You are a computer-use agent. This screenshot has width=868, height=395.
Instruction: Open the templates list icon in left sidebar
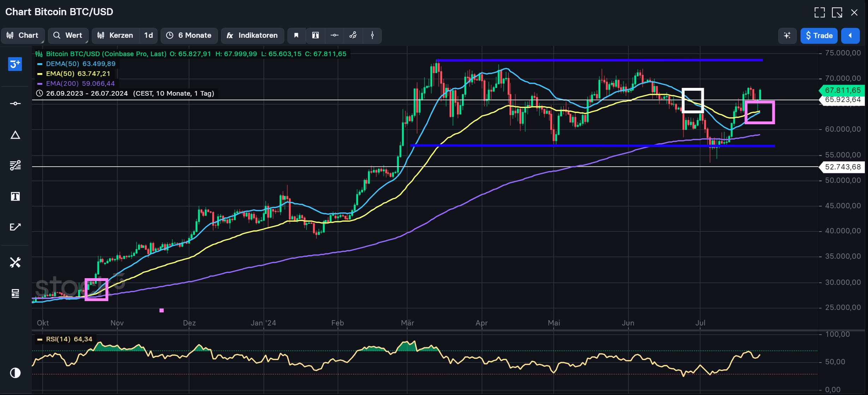click(x=15, y=293)
